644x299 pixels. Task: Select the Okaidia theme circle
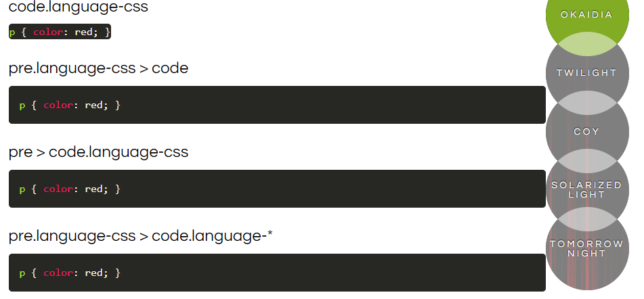click(x=586, y=15)
